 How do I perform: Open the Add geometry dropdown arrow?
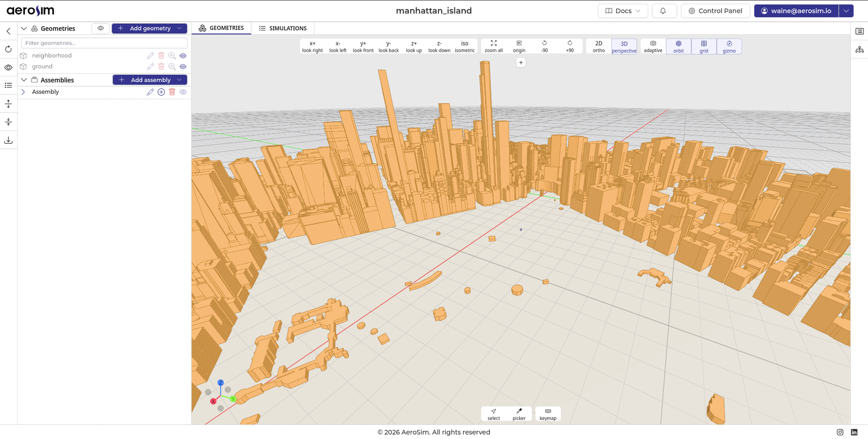pyautogui.click(x=180, y=28)
